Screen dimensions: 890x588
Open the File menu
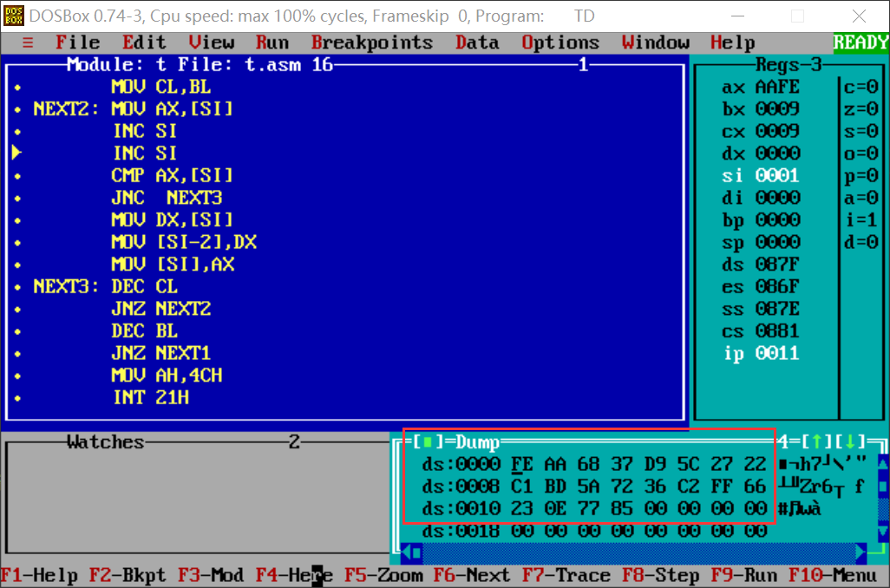pyautogui.click(x=78, y=42)
